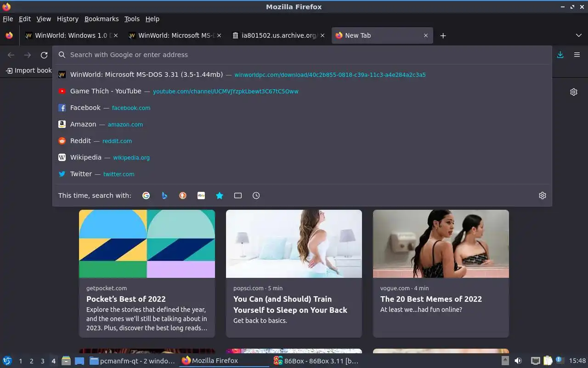Screen dimensions: 588x368
Task: Open a new tab with plus button
Action: (443, 35)
